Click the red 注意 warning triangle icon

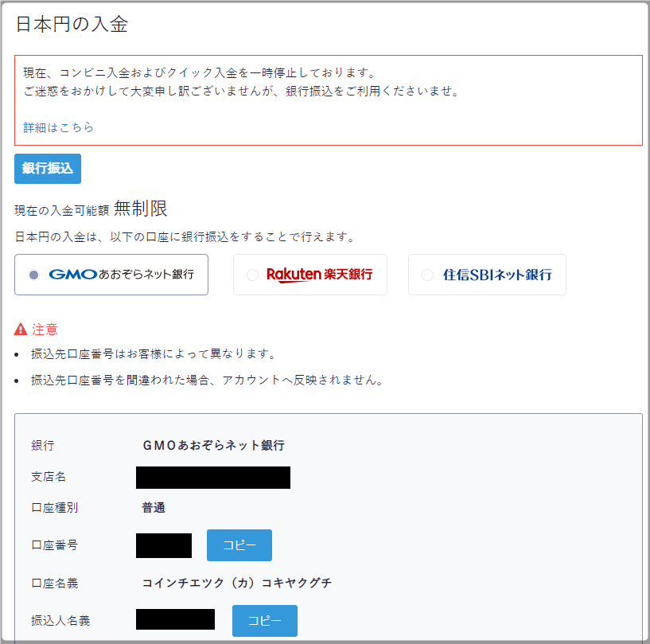21,330
